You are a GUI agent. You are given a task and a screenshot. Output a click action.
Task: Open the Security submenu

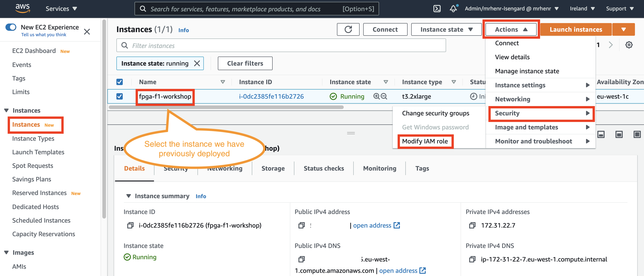[x=541, y=113]
